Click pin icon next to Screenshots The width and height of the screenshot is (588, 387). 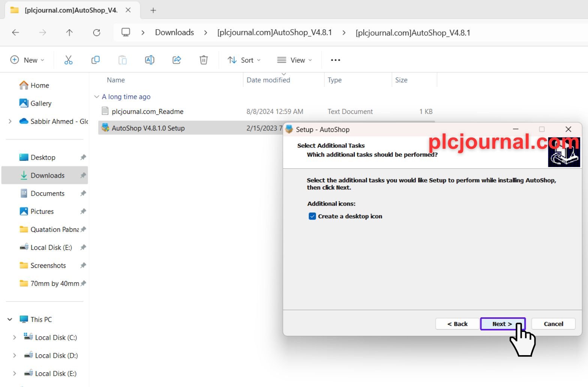click(83, 265)
